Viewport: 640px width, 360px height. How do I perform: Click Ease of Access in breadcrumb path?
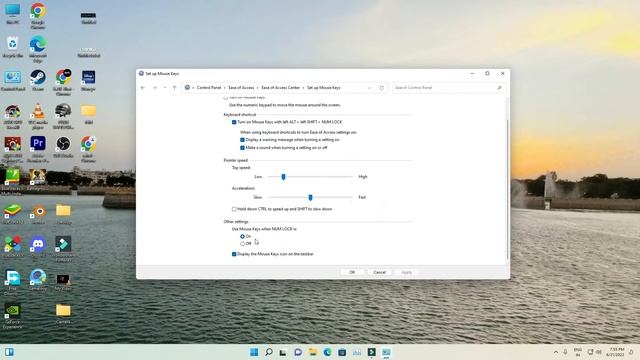[241, 88]
